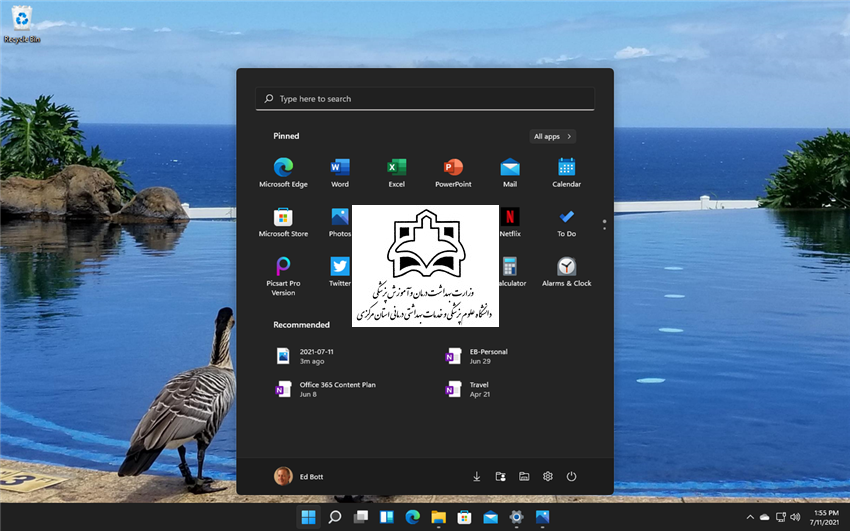The width and height of the screenshot is (850, 531).
Task: Open Microsoft Edge from pinned apps
Action: tap(283, 172)
